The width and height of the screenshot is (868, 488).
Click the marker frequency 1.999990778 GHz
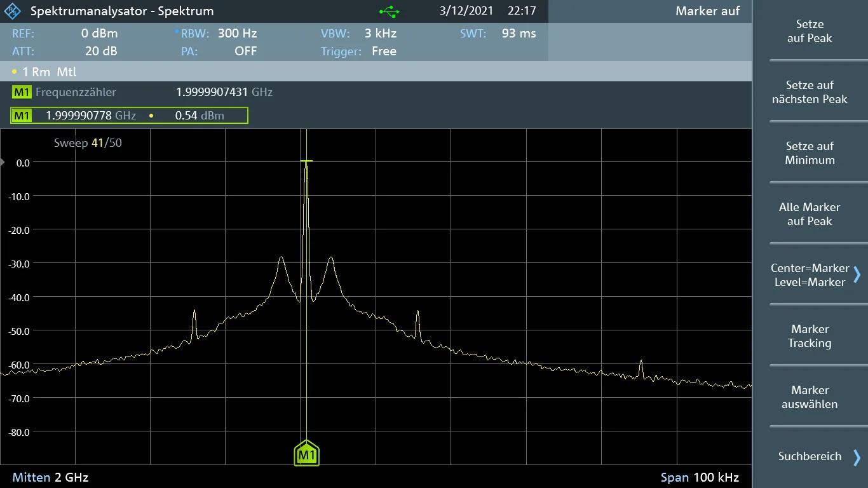[91, 116]
